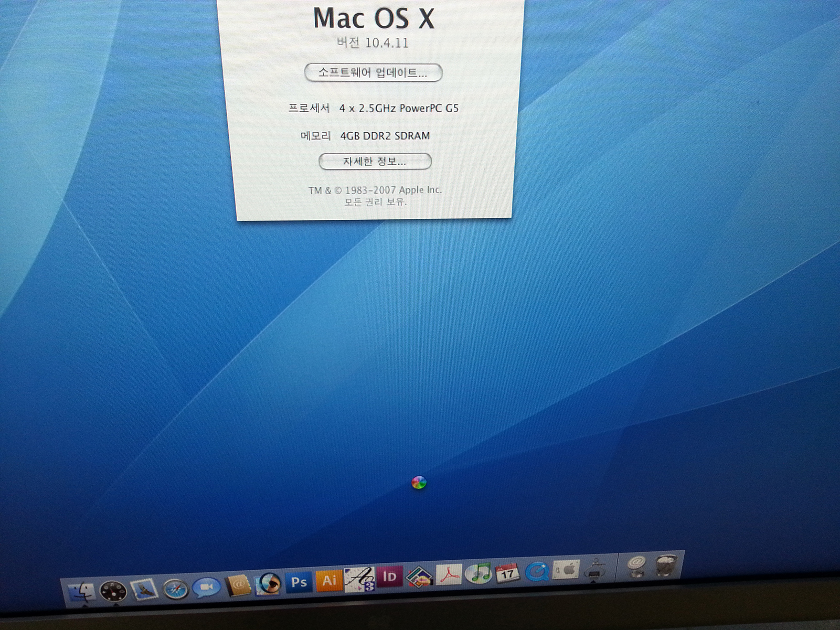Open the iCal calendar icon
The image size is (840, 630).
[507, 572]
